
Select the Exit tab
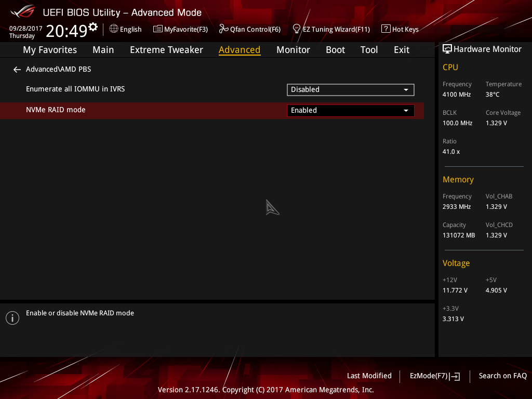pyautogui.click(x=402, y=50)
